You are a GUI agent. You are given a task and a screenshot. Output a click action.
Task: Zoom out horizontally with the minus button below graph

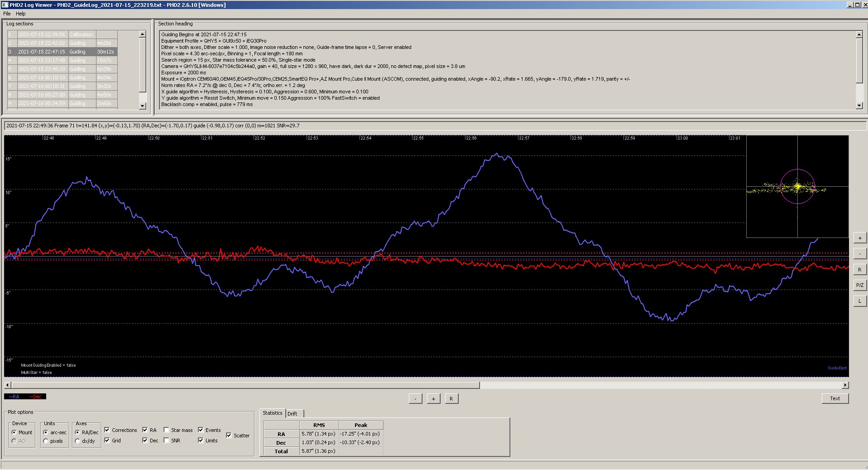pyautogui.click(x=415, y=399)
